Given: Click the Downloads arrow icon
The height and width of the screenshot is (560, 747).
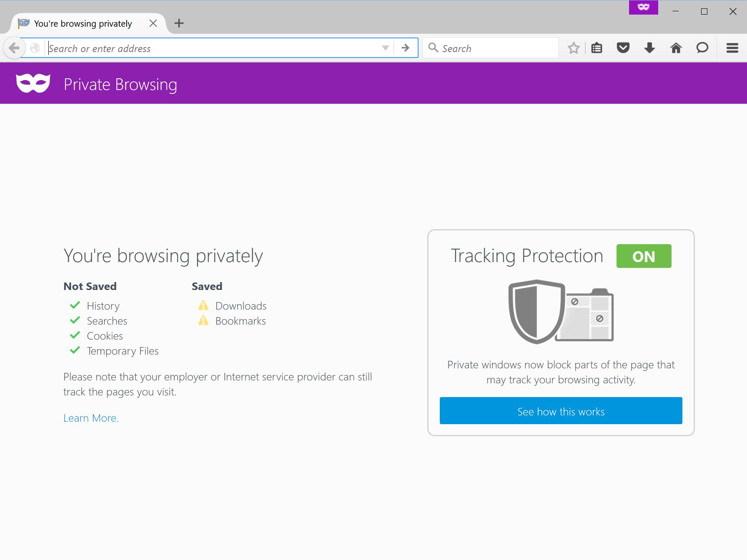Looking at the screenshot, I should click(649, 48).
